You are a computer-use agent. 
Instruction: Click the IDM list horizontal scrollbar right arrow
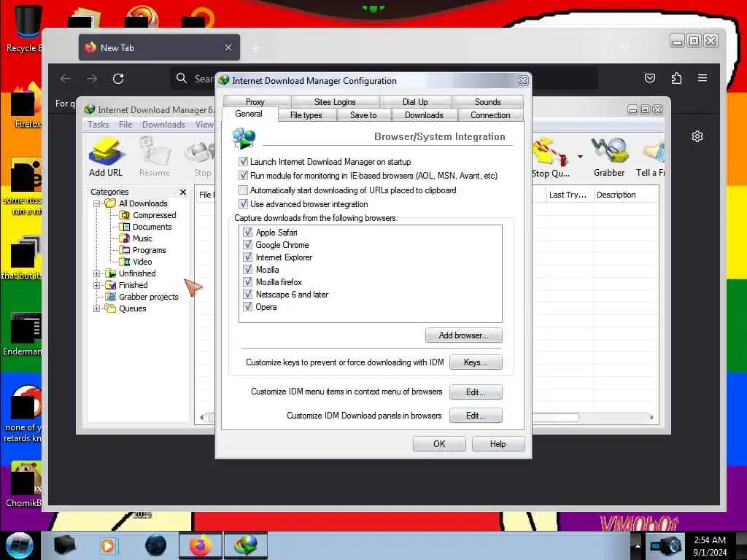click(651, 418)
